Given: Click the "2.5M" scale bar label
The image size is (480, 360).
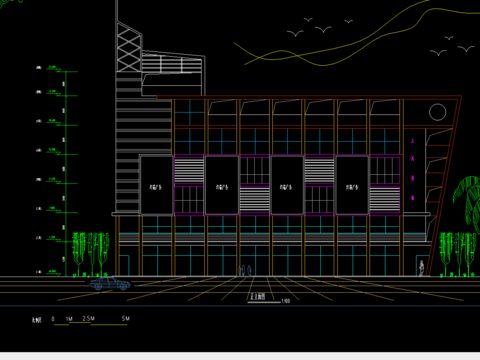Looking at the screenshot, I should point(89,319).
